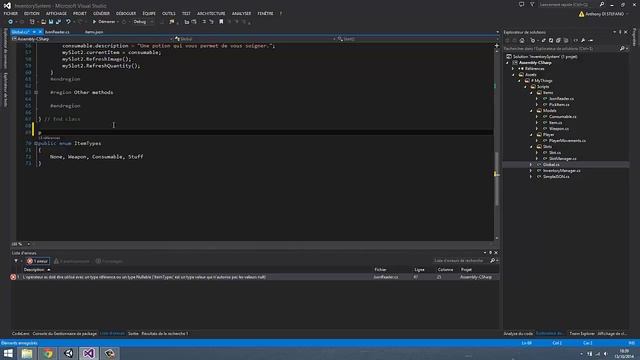This screenshot has height=360, width=640.
Task: Click the bookmark toolbar icon
Action: (221, 22)
